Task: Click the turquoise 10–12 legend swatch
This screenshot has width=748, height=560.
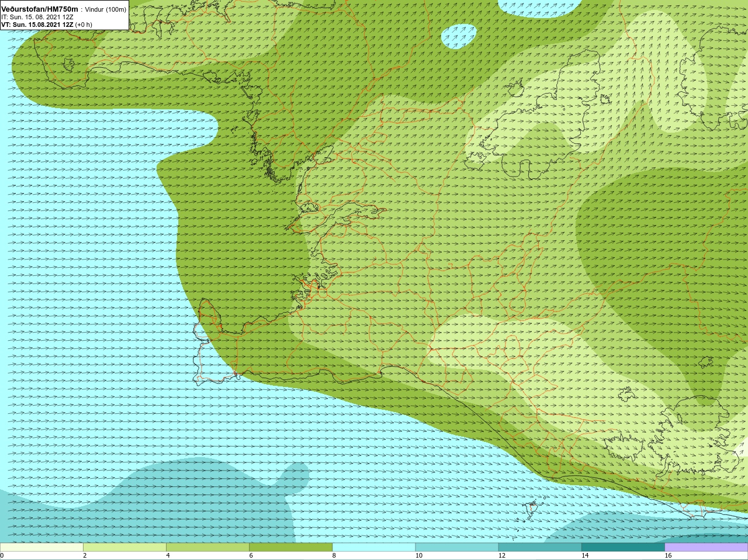Action: tap(457, 547)
